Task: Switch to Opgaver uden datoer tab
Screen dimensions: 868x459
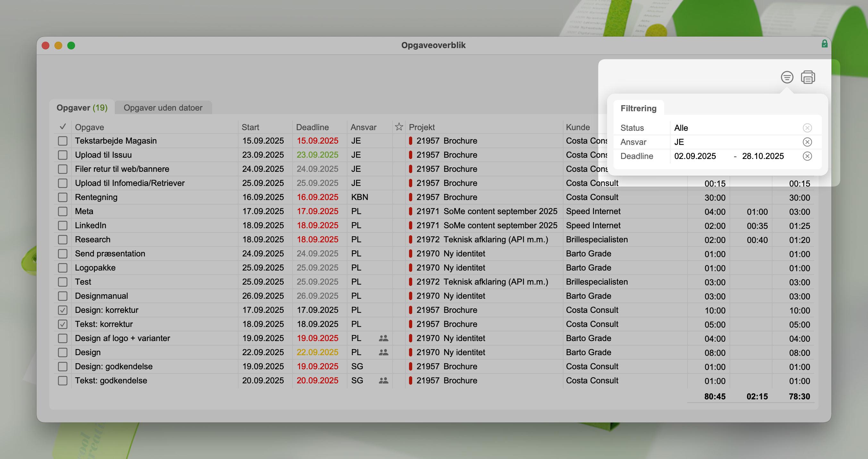Action: click(163, 107)
